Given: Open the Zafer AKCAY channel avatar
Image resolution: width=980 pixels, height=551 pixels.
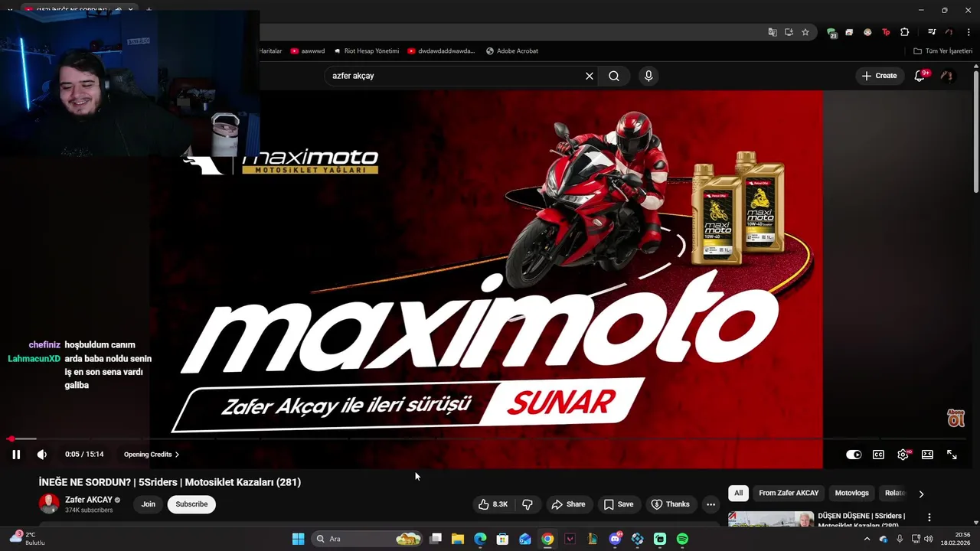Looking at the screenshot, I should [x=49, y=504].
